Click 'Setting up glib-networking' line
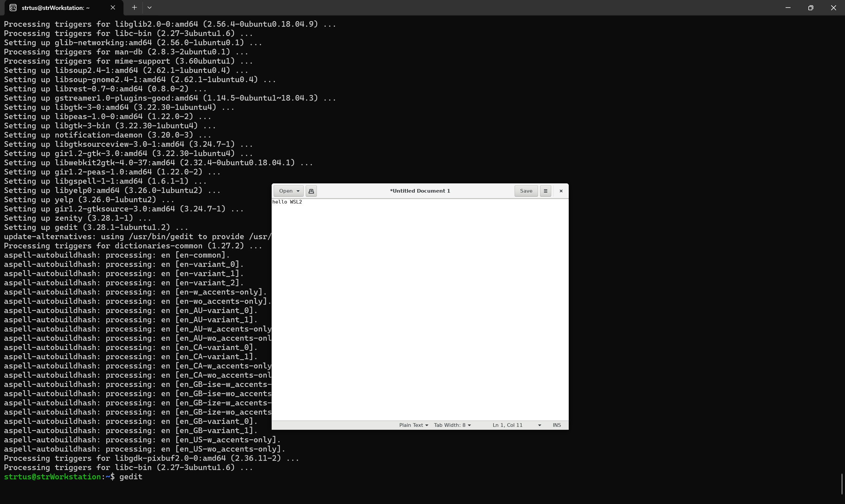 pos(133,43)
